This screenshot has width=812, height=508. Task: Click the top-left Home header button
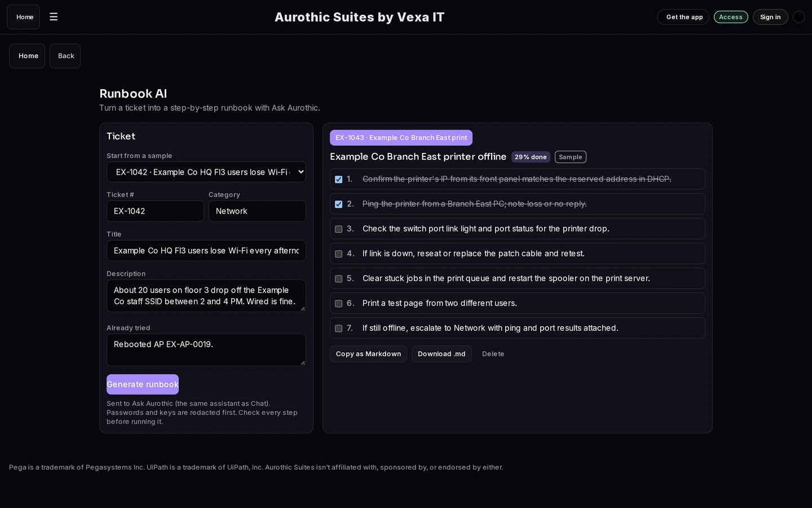pos(24,17)
